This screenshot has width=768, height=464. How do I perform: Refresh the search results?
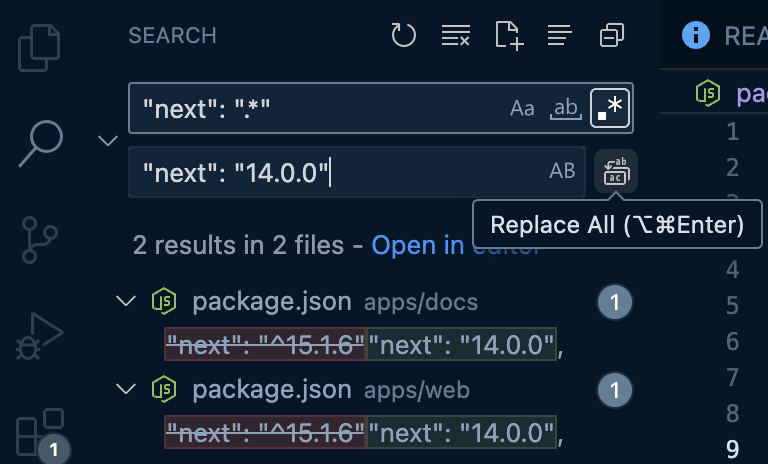click(404, 35)
